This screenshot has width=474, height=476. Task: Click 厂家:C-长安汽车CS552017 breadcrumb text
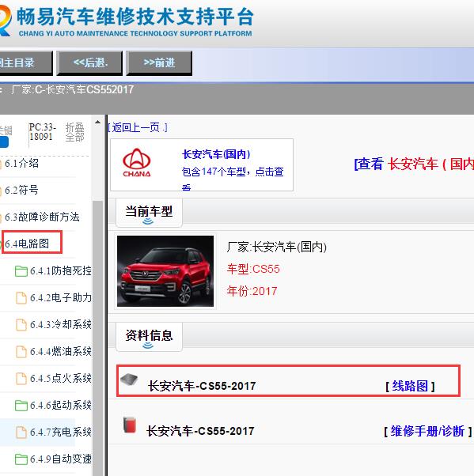(72, 89)
